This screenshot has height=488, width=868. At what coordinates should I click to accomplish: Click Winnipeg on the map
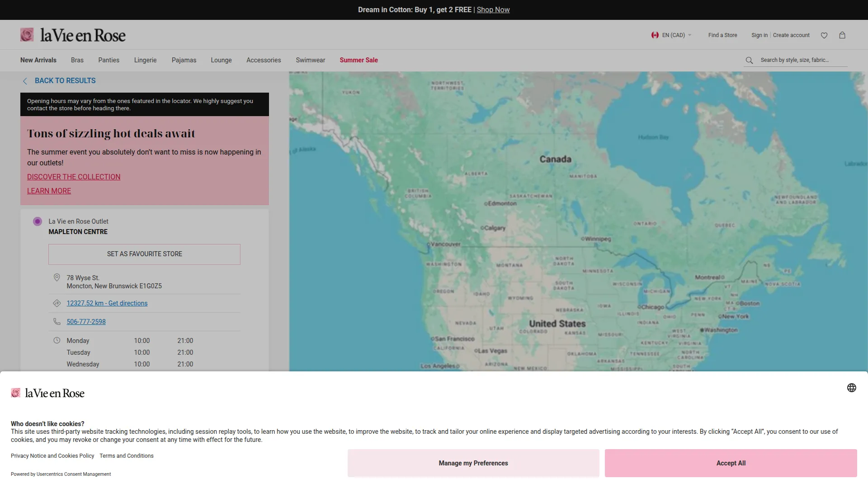pyautogui.click(x=596, y=239)
